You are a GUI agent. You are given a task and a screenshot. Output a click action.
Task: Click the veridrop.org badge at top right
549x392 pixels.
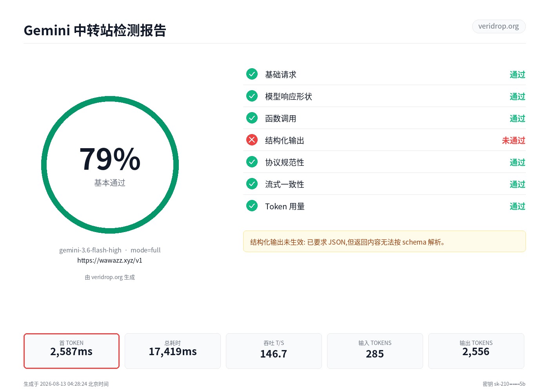[x=498, y=26]
